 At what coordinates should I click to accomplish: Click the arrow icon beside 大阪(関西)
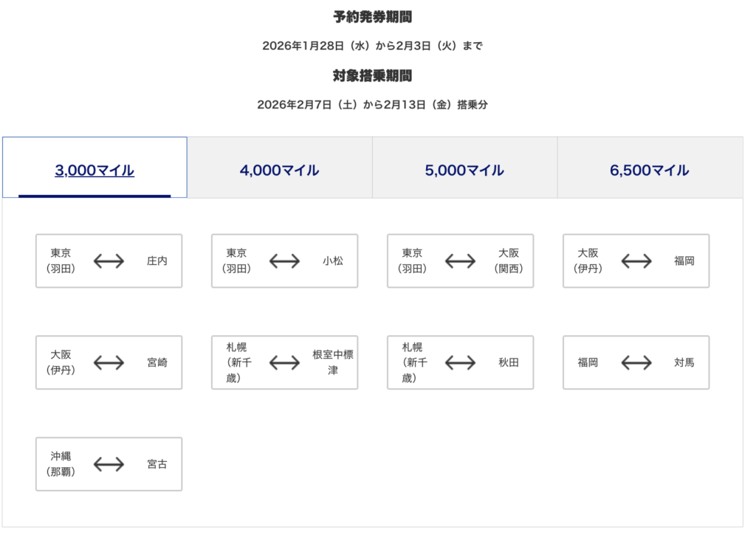point(460,261)
